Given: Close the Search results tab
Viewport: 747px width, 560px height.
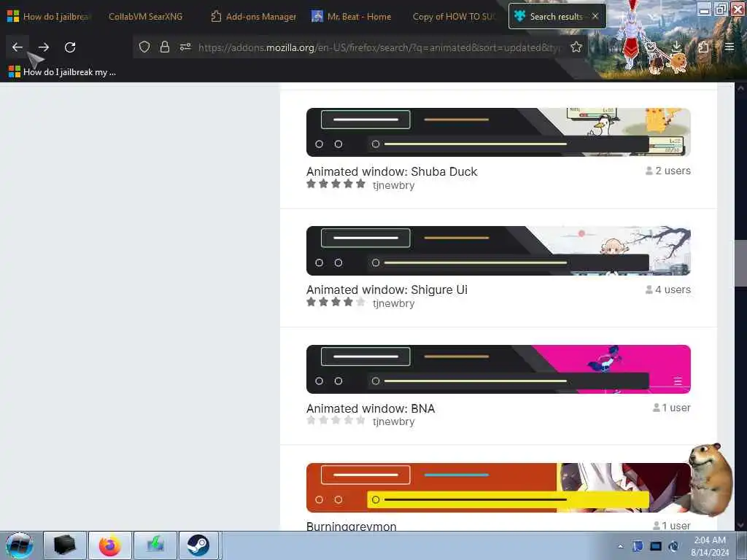Looking at the screenshot, I should tap(595, 16).
